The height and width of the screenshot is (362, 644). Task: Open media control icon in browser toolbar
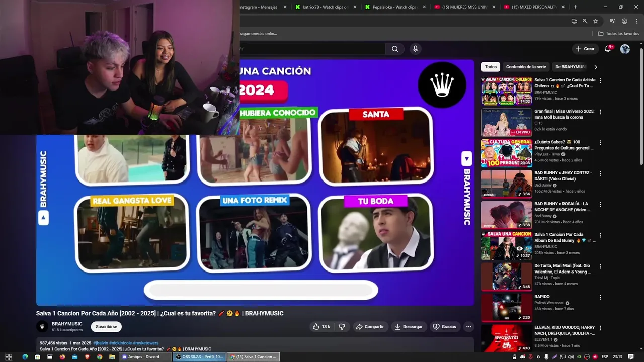point(612,21)
